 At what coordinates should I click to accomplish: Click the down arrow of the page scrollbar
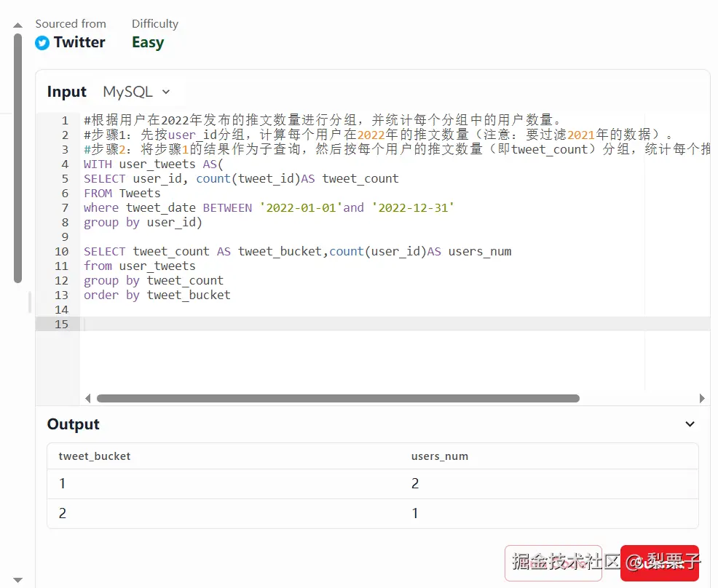click(x=17, y=579)
